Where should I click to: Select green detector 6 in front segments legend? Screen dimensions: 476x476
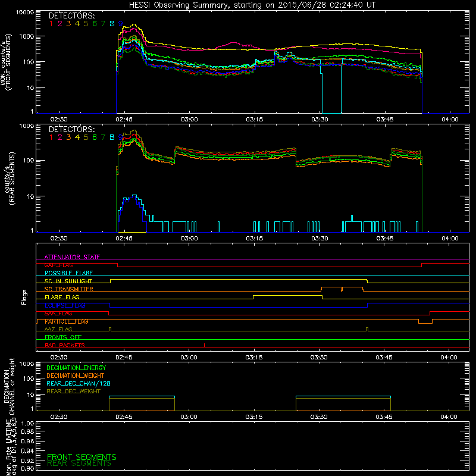tap(95, 24)
